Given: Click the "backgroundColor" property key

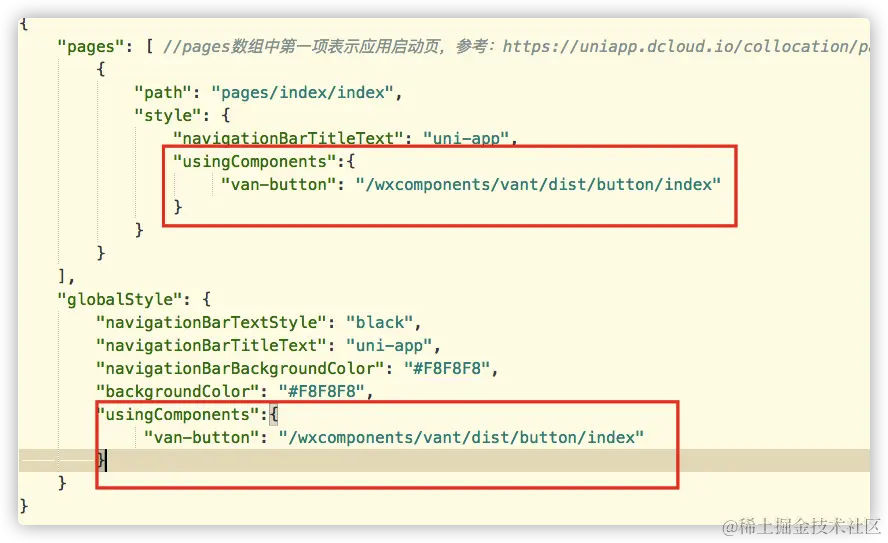Looking at the screenshot, I should [x=177, y=392].
